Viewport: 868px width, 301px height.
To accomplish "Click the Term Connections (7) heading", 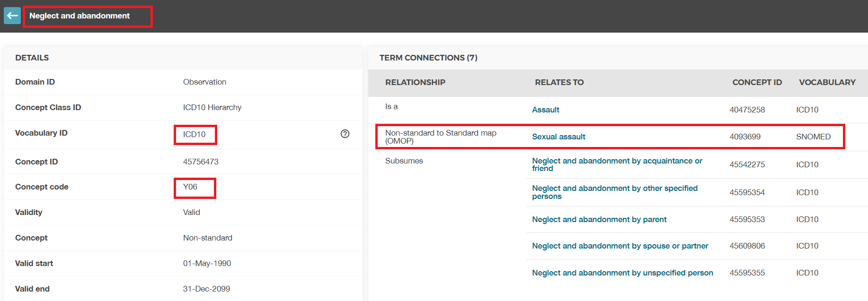I will (428, 58).
